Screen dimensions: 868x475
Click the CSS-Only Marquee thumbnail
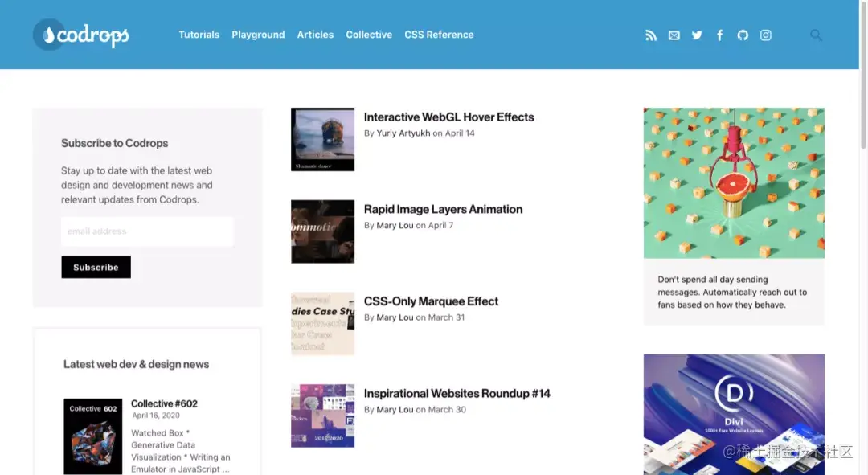click(x=323, y=324)
